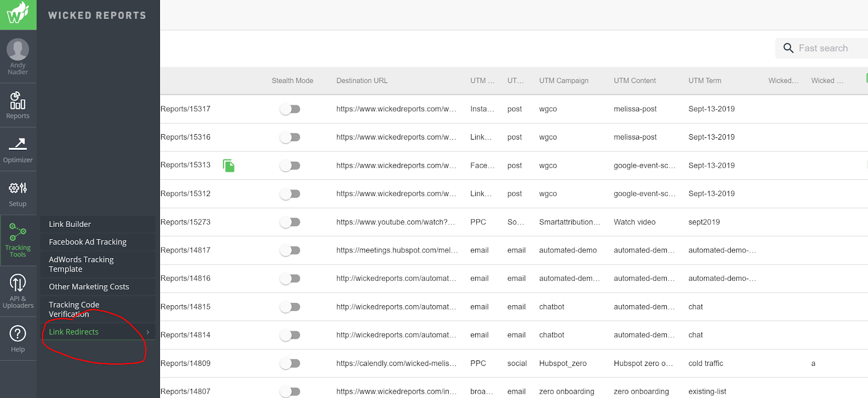Click the WICKED REPORTS header title

(x=97, y=15)
